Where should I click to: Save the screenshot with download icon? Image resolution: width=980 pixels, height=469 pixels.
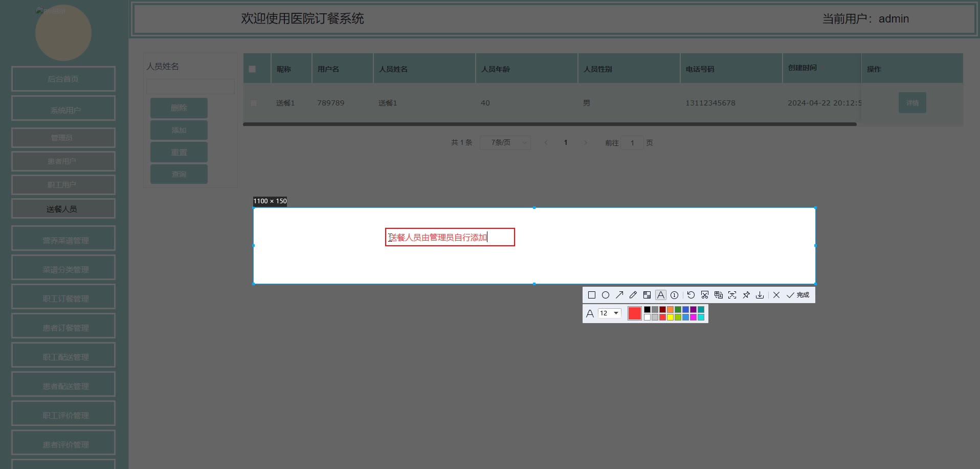760,295
